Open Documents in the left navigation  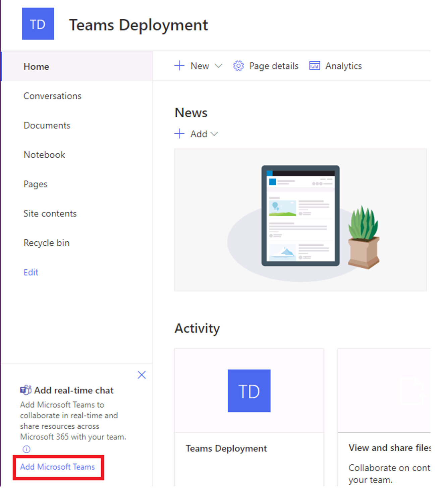(x=47, y=125)
